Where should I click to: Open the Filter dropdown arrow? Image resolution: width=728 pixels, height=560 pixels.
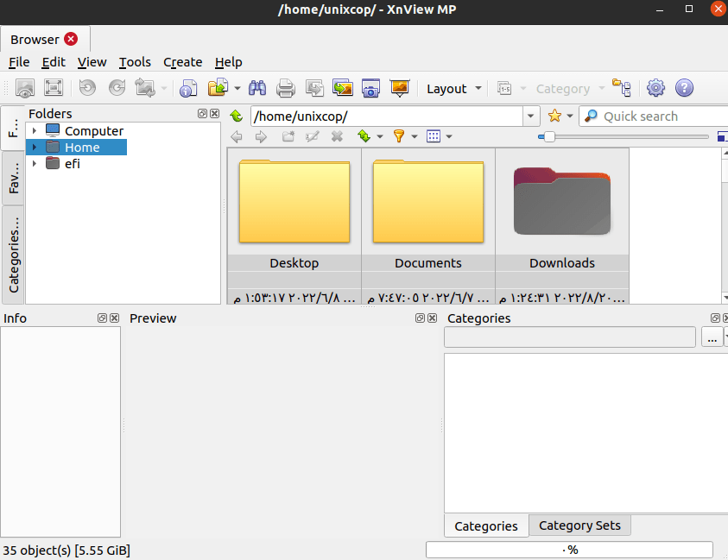pos(415,136)
